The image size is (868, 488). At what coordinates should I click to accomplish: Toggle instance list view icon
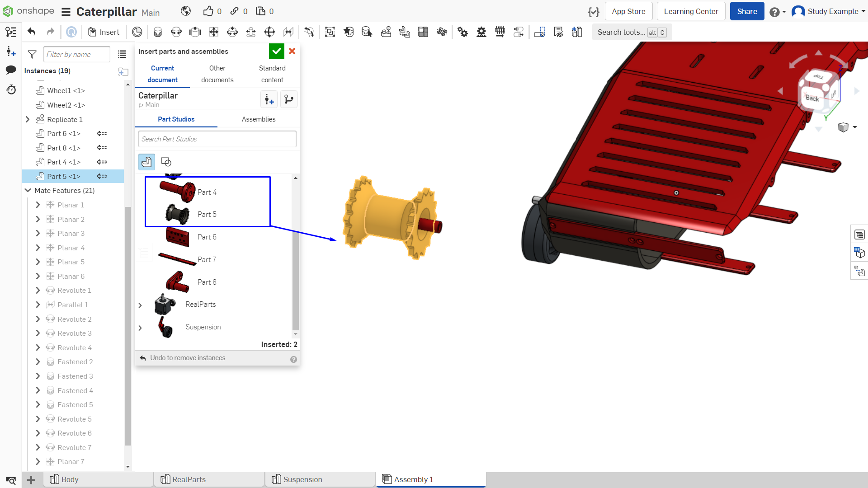pos(122,54)
